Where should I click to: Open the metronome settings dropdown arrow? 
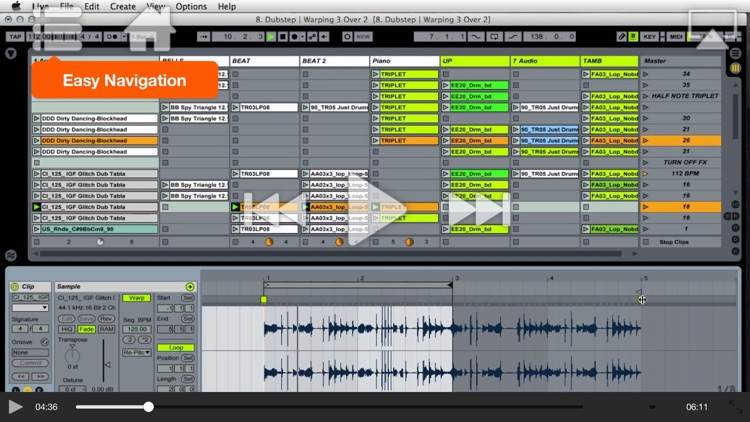point(123,36)
